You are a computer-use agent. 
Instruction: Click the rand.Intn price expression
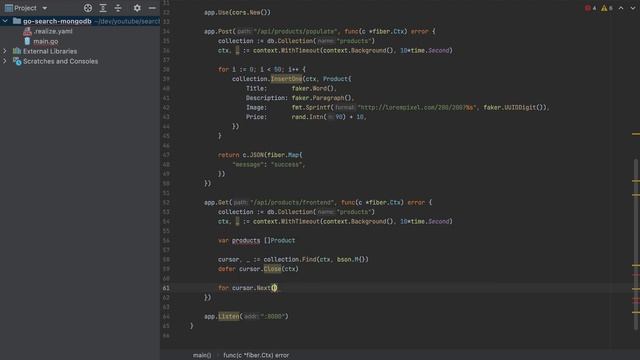(329, 117)
